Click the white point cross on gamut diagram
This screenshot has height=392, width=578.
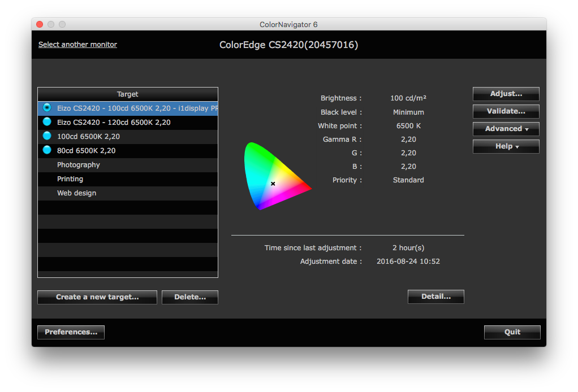pyautogui.click(x=273, y=184)
